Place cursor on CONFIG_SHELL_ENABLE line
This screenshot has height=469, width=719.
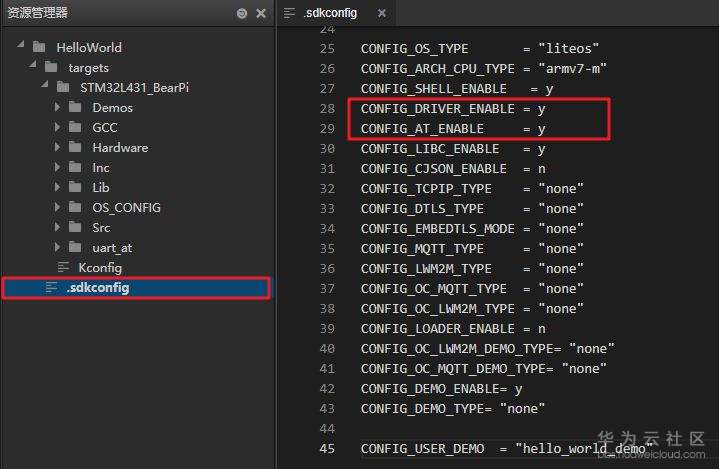pos(457,88)
